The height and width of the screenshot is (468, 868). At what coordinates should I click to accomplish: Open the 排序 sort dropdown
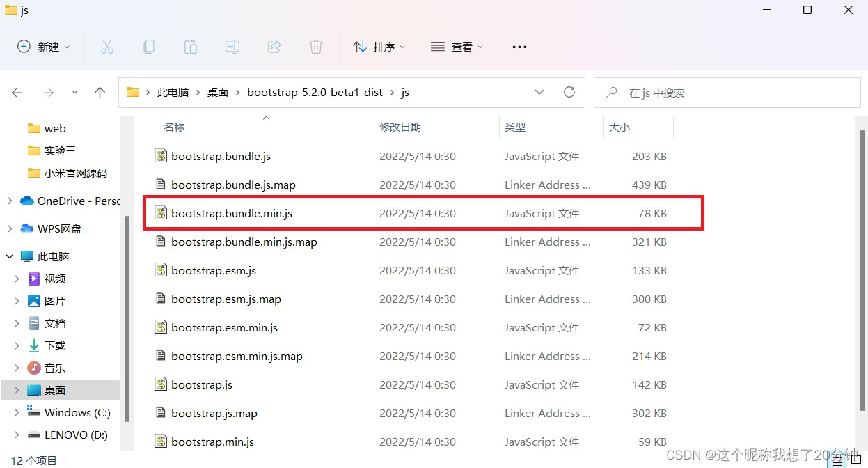click(379, 46)
